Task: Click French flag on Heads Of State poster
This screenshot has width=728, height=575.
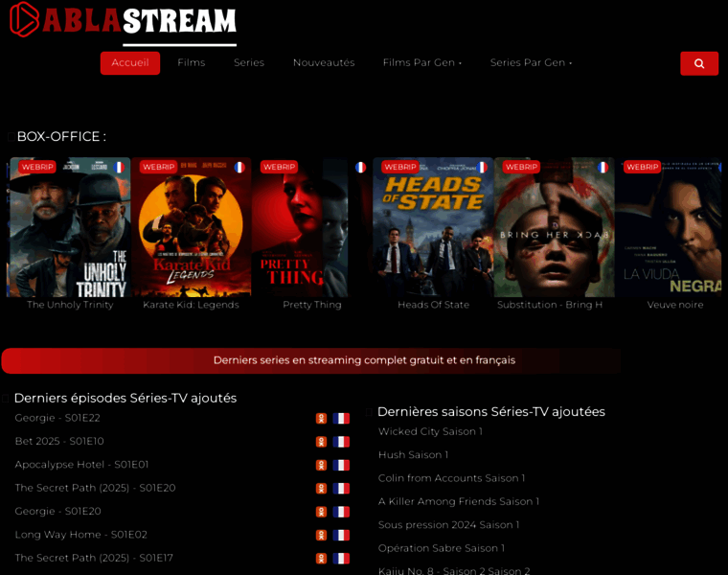Action: click(x=482, y=167)
